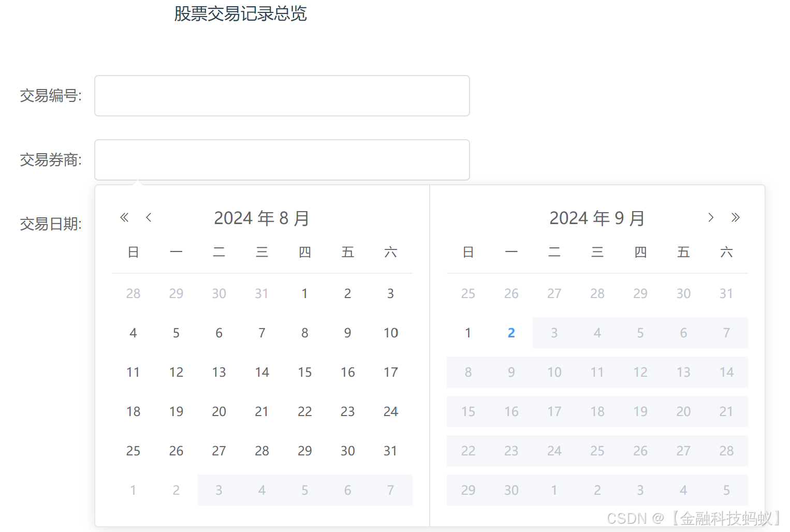Select August 11 date

coord(133,372)
